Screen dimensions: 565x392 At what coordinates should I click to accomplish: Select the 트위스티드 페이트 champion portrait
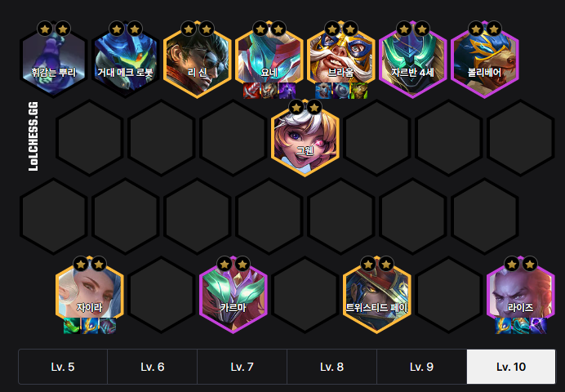pos(377,296)
